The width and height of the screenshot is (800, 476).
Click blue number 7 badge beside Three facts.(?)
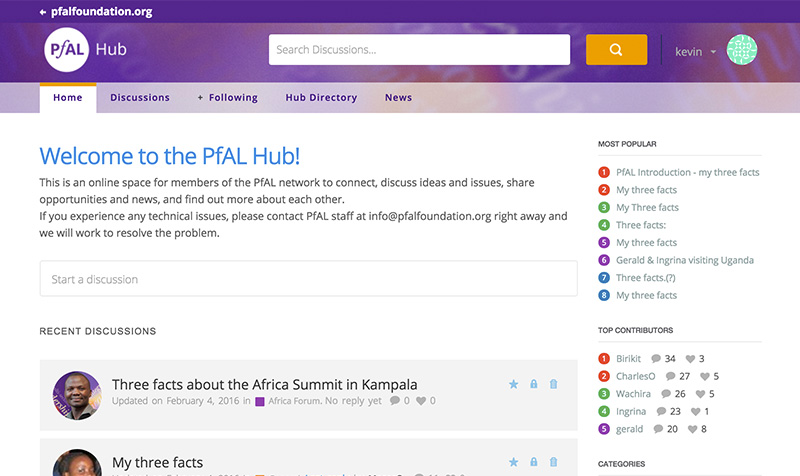[604, 278]
